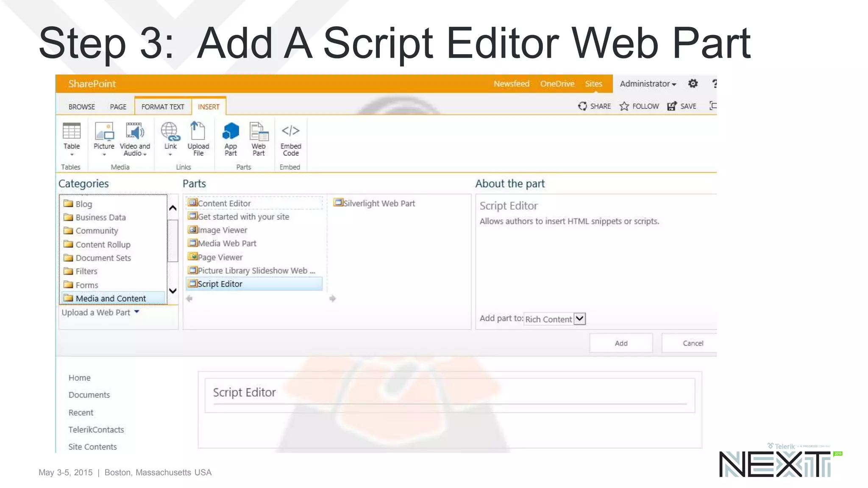Screen dimensions: 868x488
Task: Go to next parts page arrow
Action: (333, 299)
